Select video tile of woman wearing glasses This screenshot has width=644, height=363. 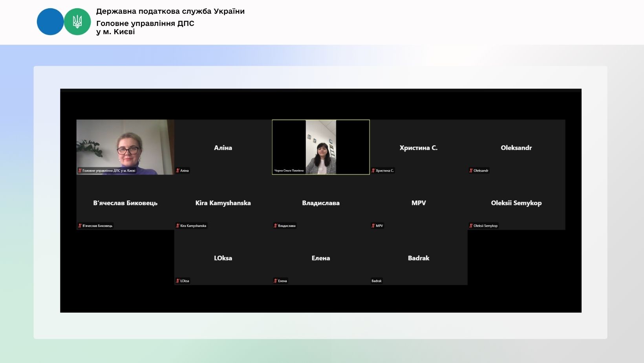125,147
